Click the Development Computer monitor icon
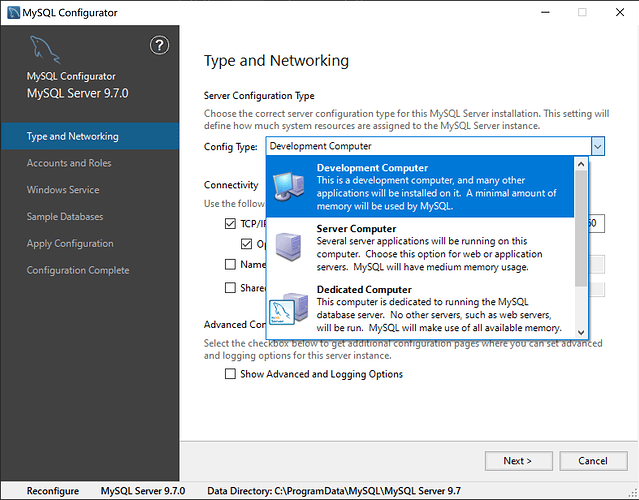The image size is (639, 500). [x=289, y=187]
